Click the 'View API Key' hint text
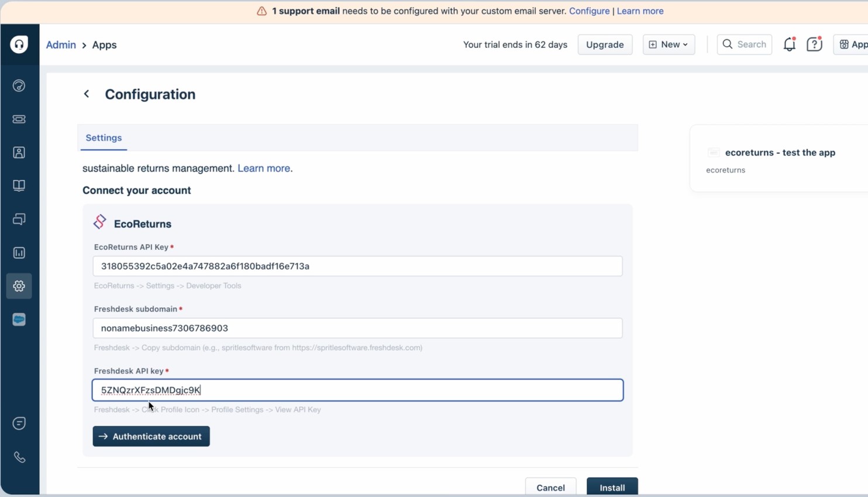868x497 pixels. tap(298, 410)
